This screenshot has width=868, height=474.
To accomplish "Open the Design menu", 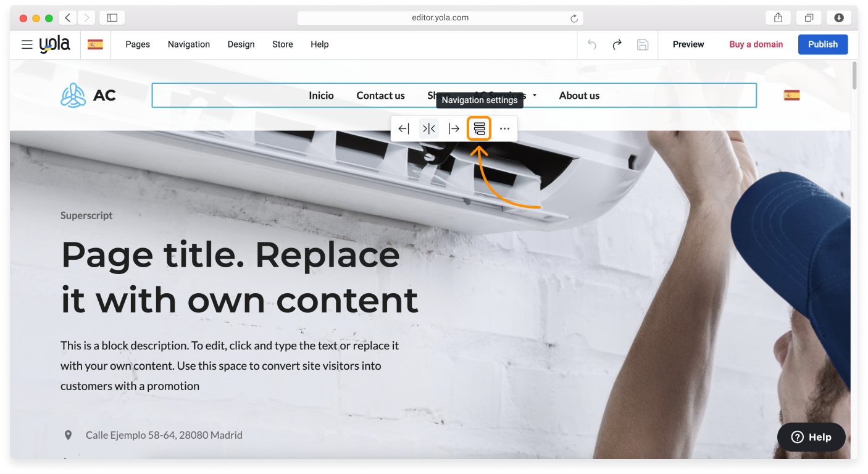I will (241, 44).
